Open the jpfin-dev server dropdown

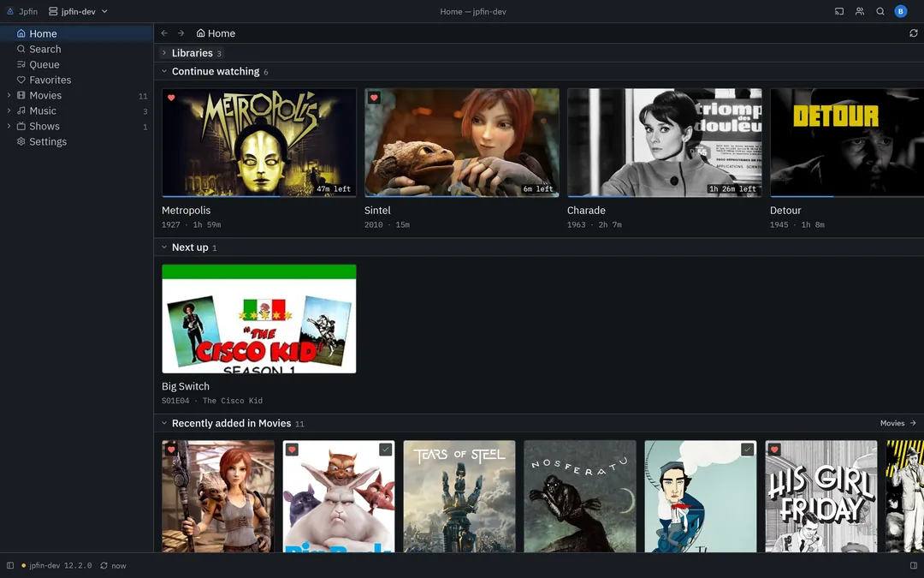point(79,11)
